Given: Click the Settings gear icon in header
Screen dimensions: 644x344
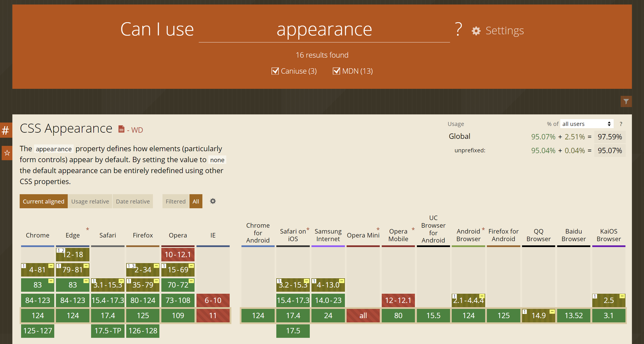Looking at the screenshot, I should (476, 31).
